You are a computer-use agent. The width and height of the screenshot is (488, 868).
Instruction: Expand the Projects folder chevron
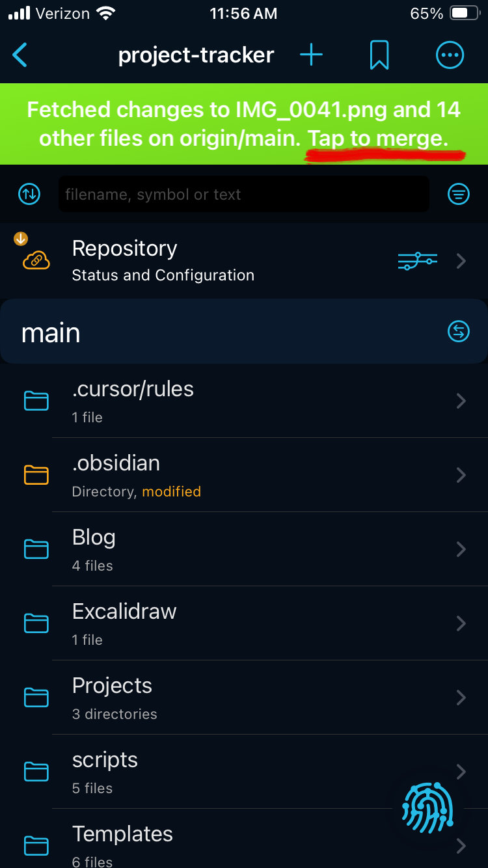(x=461, y=698)
